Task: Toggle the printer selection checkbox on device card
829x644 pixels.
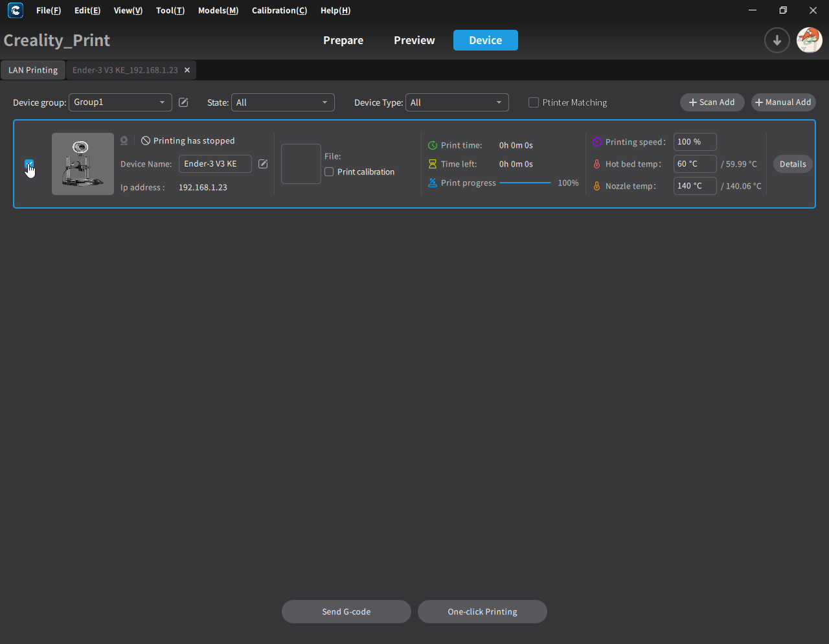Action: tap(29, 164)
